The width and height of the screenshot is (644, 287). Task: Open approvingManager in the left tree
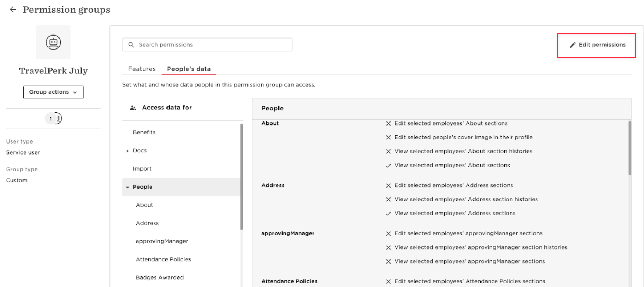[162, 241]
